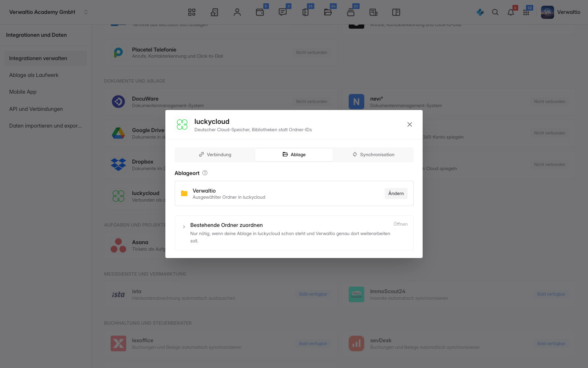
Task: Click the help icon next to Ablageort
Action: (205, 173)
